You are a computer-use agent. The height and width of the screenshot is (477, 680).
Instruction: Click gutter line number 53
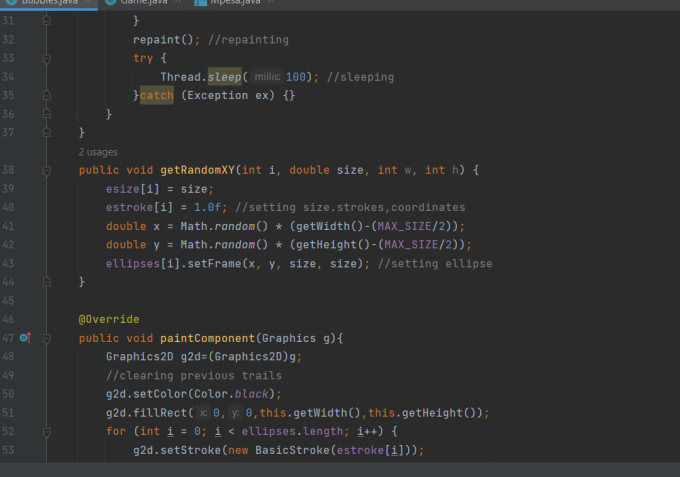[8, 450]
